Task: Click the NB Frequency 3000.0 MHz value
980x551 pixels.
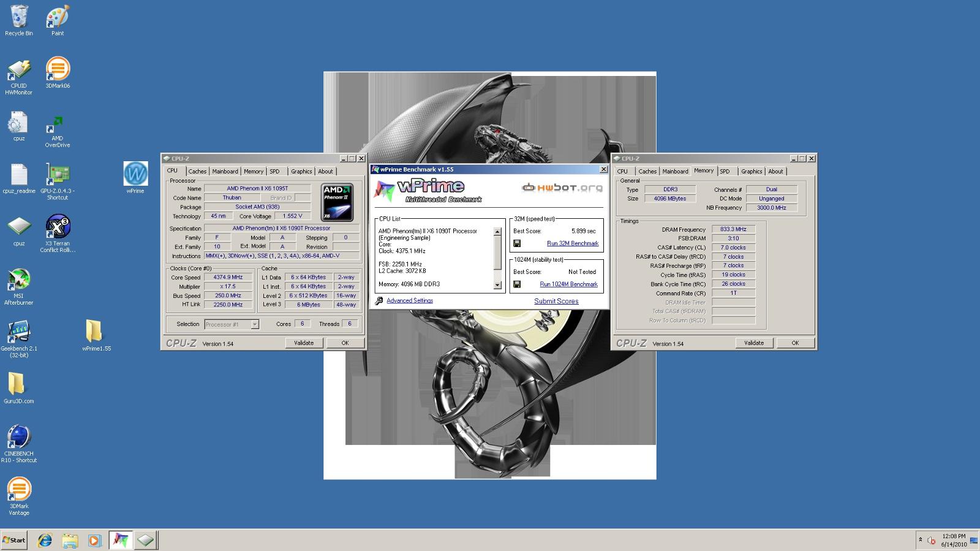Action: coord(772,208)
